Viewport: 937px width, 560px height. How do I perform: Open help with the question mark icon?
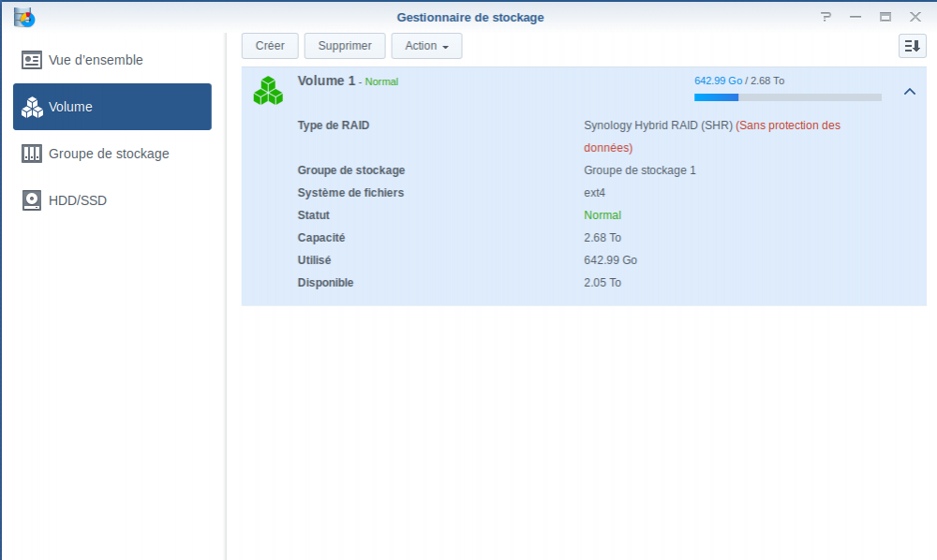(825, 17)
